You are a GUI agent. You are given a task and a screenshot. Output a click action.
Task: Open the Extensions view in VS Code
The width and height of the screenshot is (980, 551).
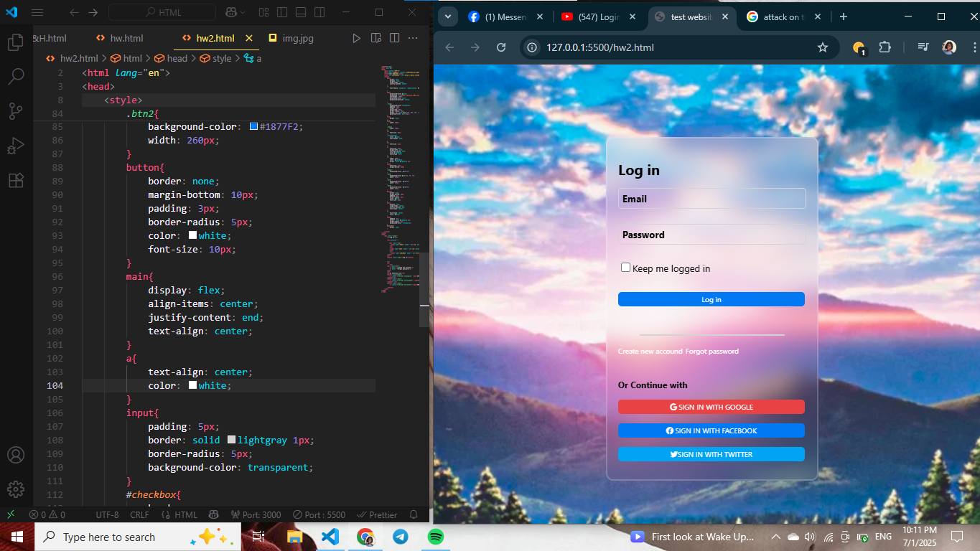point(15,180)
